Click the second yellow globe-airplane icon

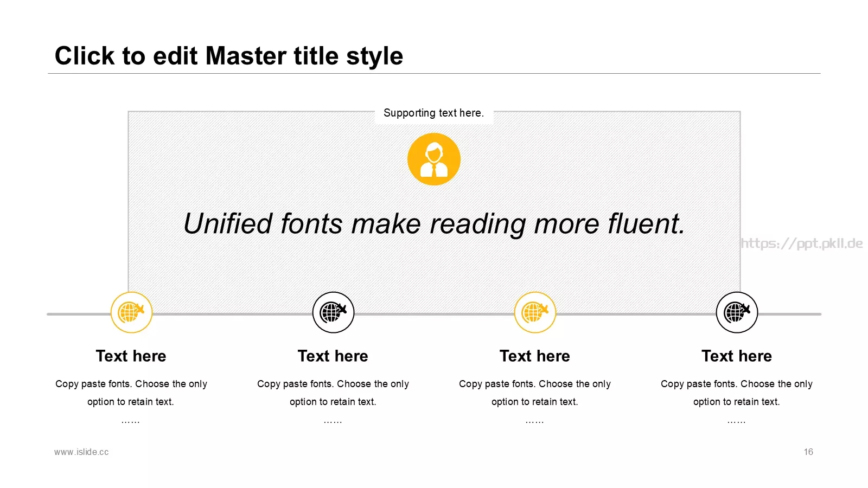[535, 312]
